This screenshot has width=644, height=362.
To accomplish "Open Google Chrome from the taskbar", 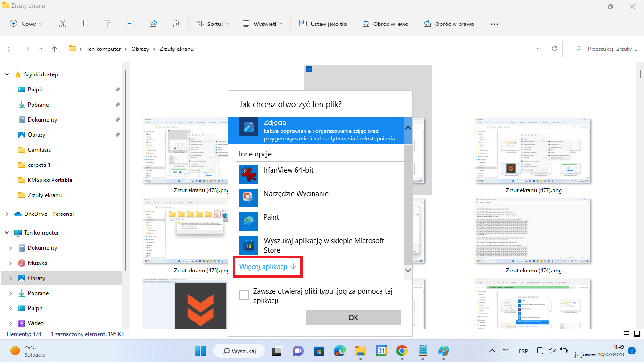I will (402, 351).
